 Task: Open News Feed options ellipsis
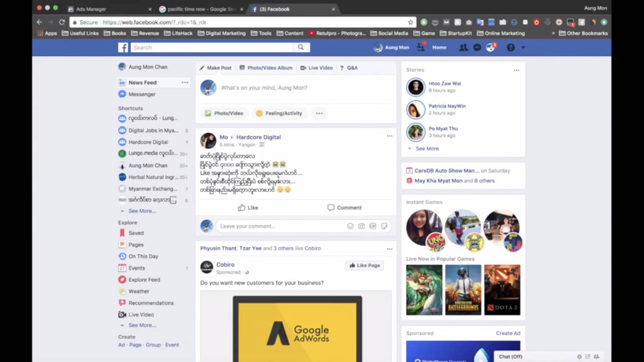pyautogui.click(x=185, y=82)
